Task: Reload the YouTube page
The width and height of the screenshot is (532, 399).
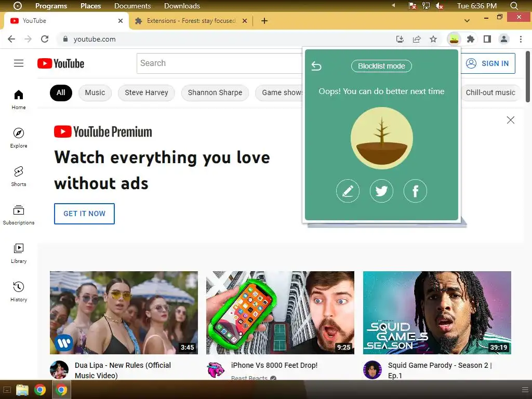Action: [x=45, y=39]
